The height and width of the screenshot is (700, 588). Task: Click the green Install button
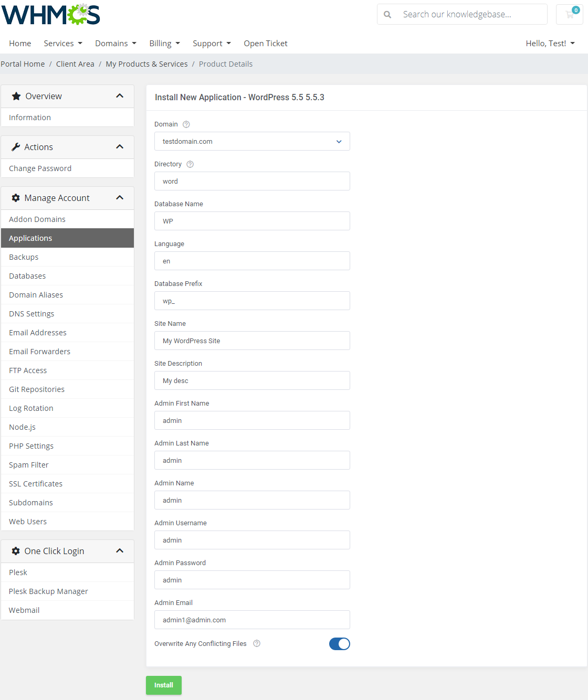coord(164,685)
